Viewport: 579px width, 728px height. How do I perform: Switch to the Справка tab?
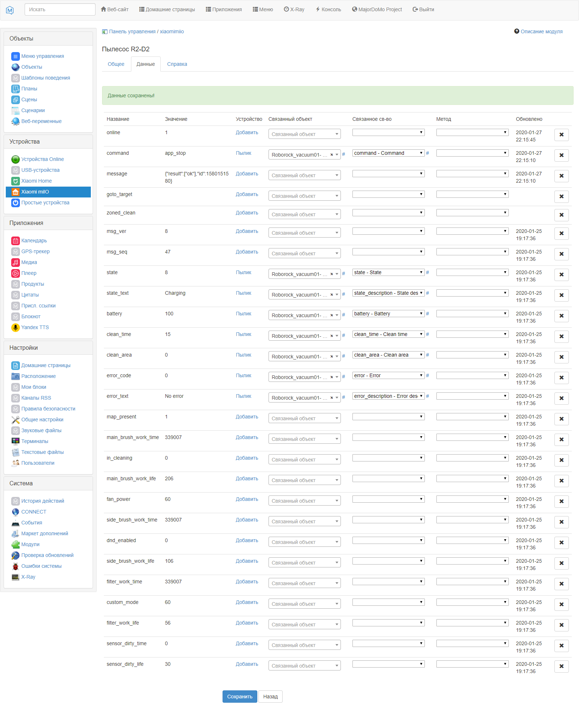tap(177, 64)
